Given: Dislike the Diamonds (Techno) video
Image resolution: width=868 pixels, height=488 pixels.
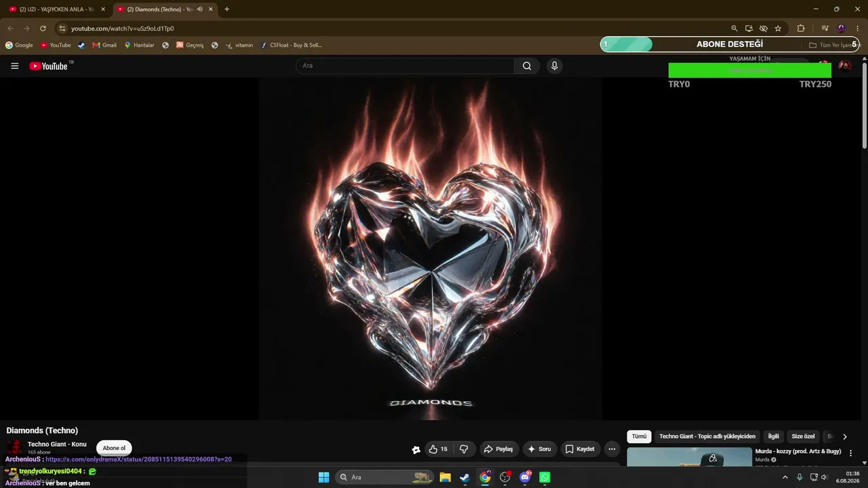Looking at the screenshot, I should click(464, 449).
